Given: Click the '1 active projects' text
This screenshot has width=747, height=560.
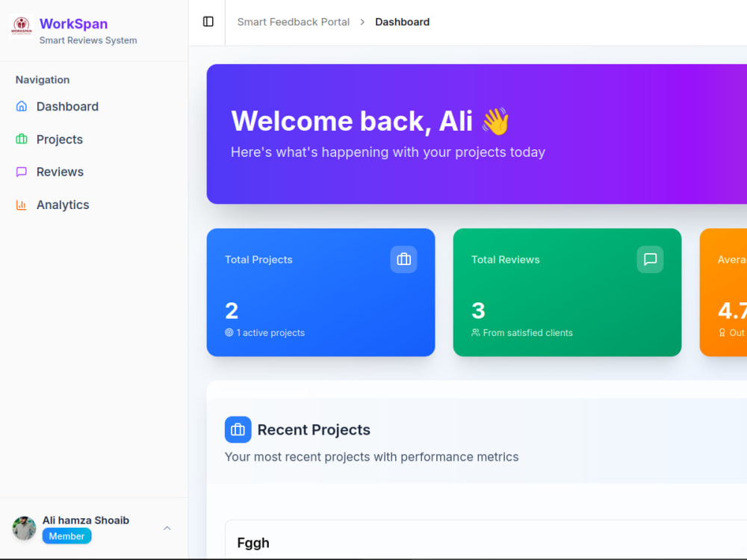Looking at the screenshot, I should (x=270, y=333).
